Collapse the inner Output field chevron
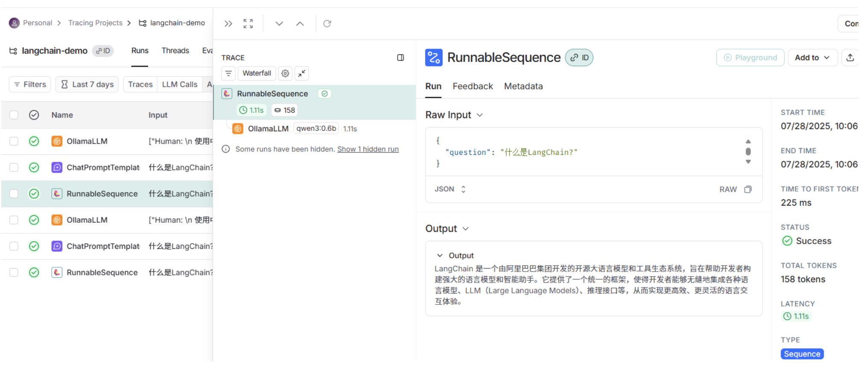Viewport: 868px width, 372px height. pyautogui.click(x=440, y=256)
